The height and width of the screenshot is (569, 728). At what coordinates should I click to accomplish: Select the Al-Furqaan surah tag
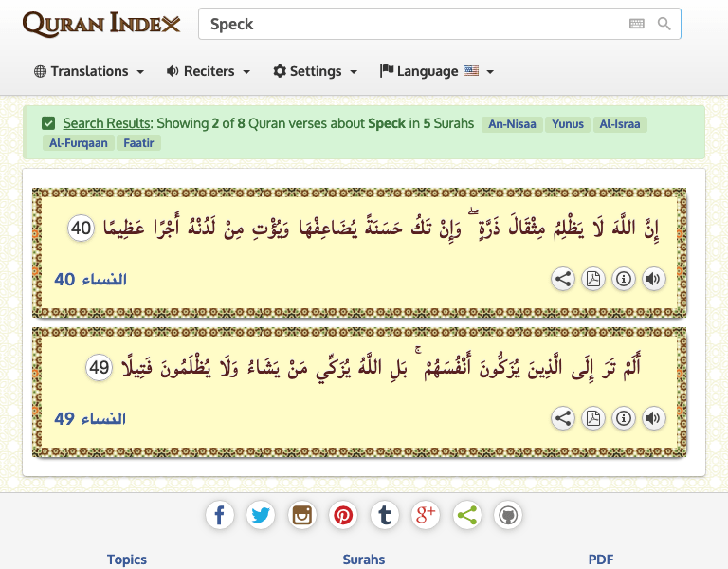(x=78, y=143)
